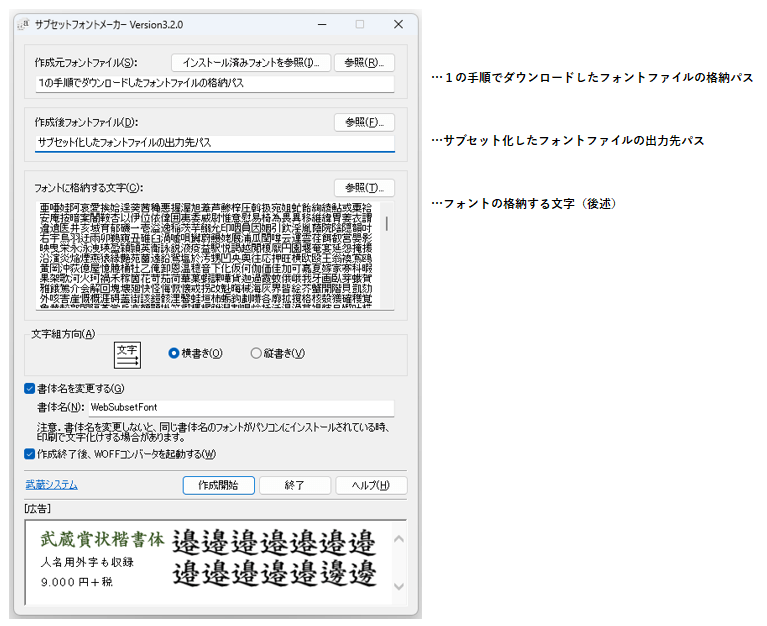Click the 作成後フォントファイル path field
Screen dimensions: 767x626
point(214,143)
